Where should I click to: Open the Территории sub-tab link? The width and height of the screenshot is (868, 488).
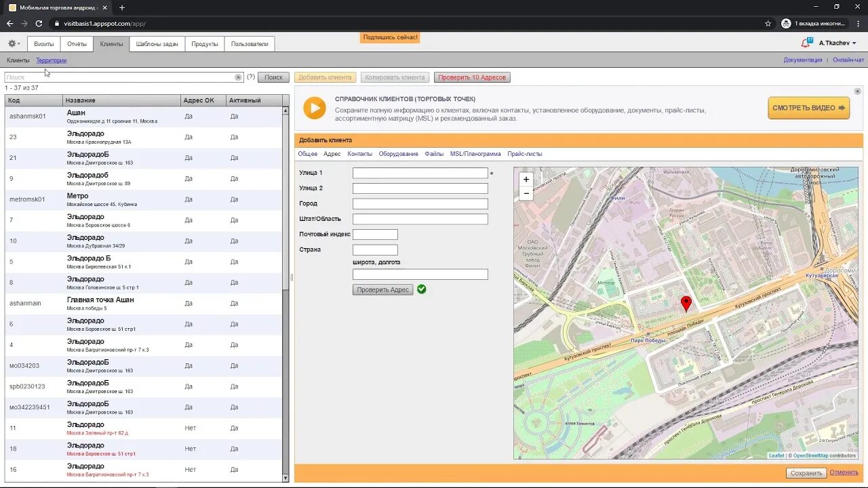[52, 60]
